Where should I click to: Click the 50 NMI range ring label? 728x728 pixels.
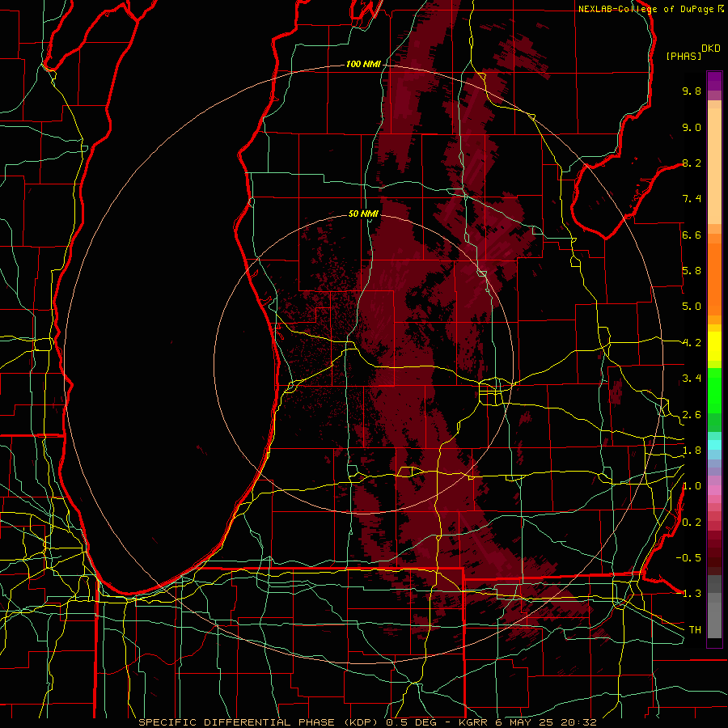(x=363, y=214)
